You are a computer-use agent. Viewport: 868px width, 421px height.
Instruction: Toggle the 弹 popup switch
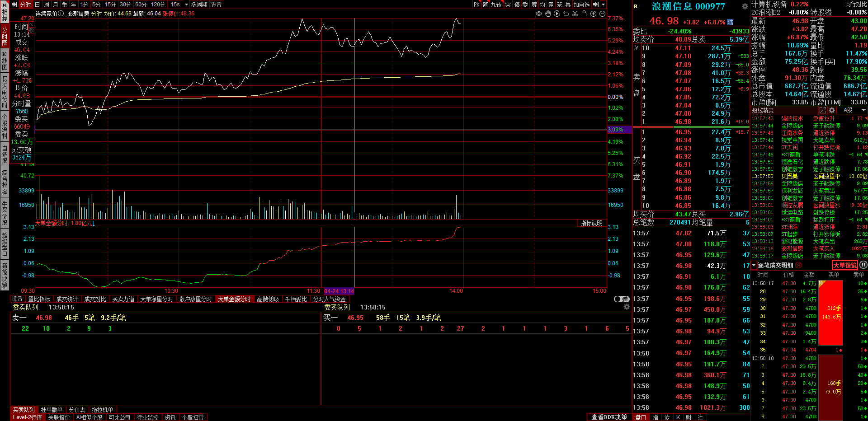click(622, 299)
